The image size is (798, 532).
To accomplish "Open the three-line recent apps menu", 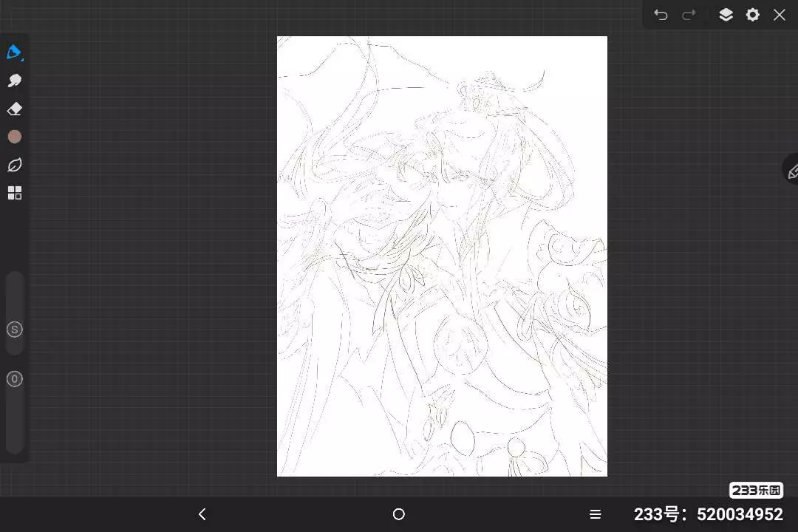I will [x=595, y=514].
